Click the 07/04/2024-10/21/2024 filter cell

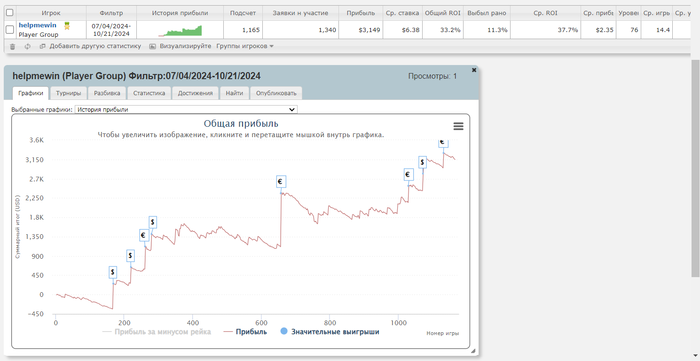(x=111, y=30)
